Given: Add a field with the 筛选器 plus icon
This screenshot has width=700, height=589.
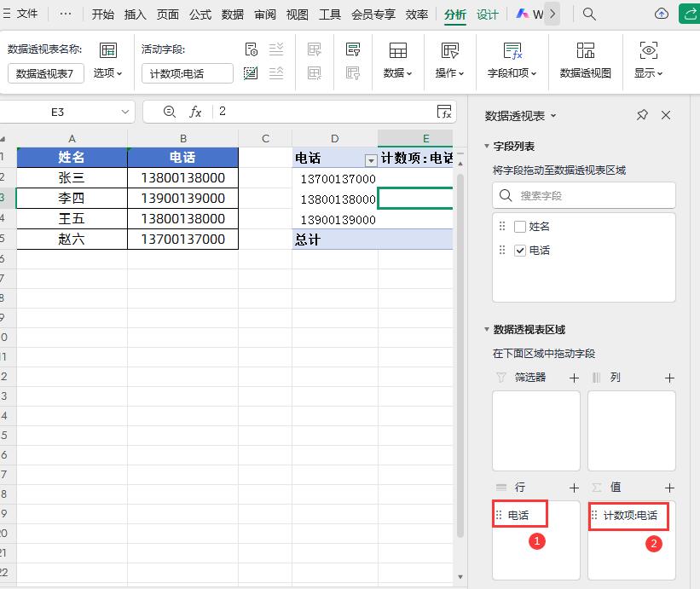Looking at the screenshot, I should [574, 378].
